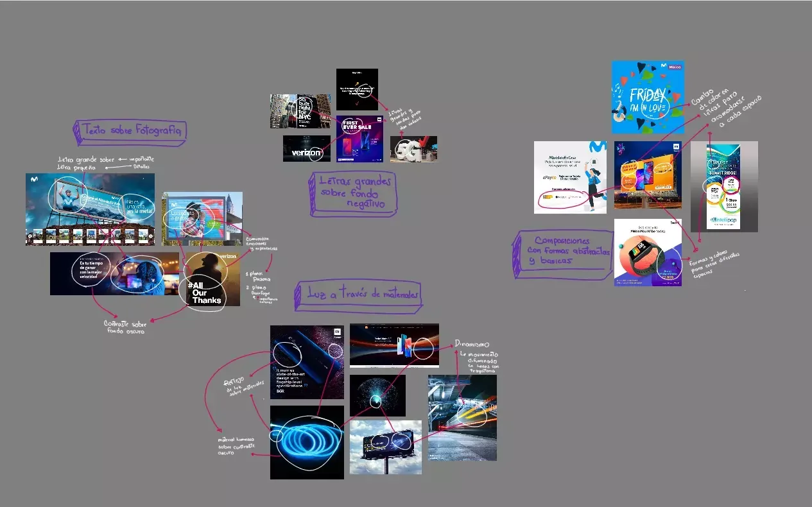Select the white 5G image with red accents
This screenshot has height=507, width=812.
coord(413,149)
